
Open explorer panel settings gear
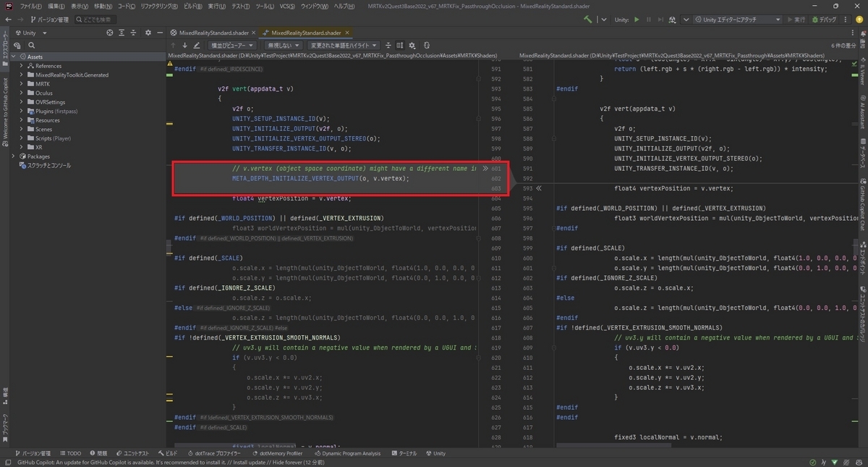(148, 33)
